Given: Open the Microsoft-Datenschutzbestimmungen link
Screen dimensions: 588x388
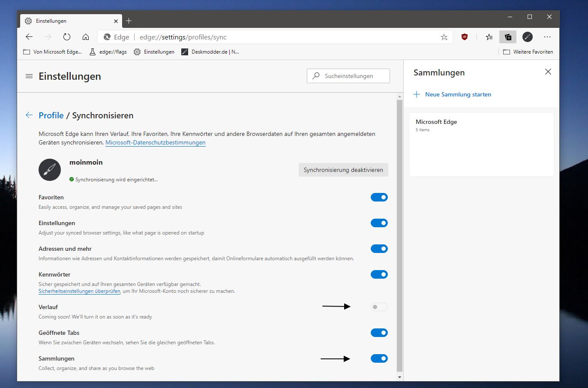Looking at the screenshot, I should click(156, 142).
